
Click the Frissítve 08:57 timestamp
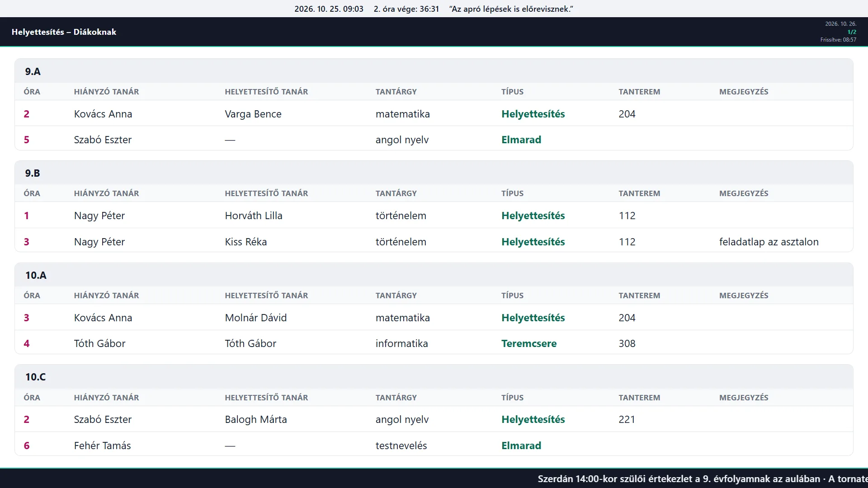coord(838,40)
